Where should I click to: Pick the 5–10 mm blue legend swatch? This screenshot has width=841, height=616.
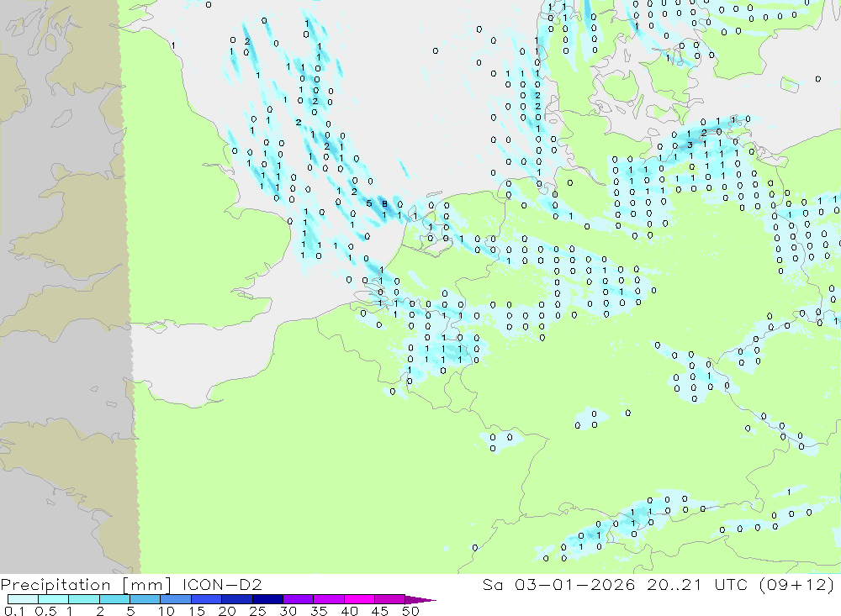[145, 599]
